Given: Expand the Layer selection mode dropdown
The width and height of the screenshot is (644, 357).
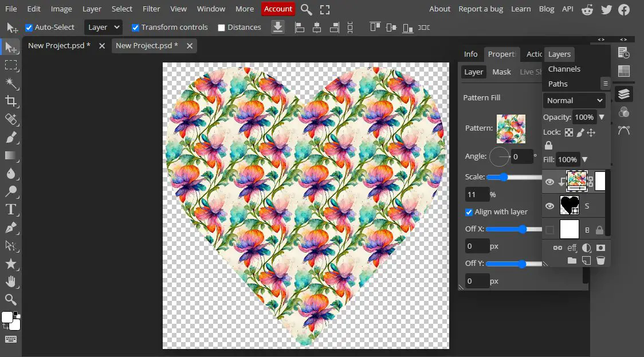Looking at the screenshot, I should (x=103, y=27).
